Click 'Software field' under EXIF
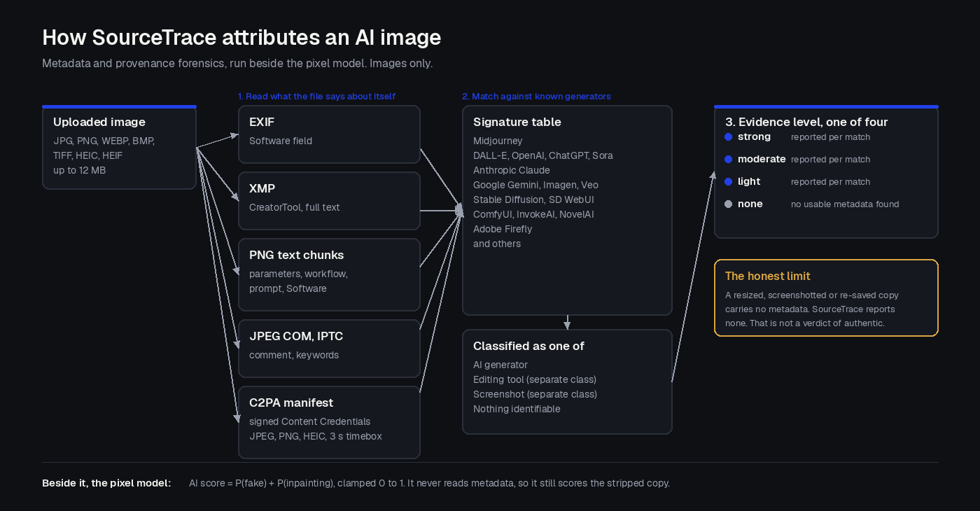The height and width of the screenshot is (511, 980). [281, 141]
